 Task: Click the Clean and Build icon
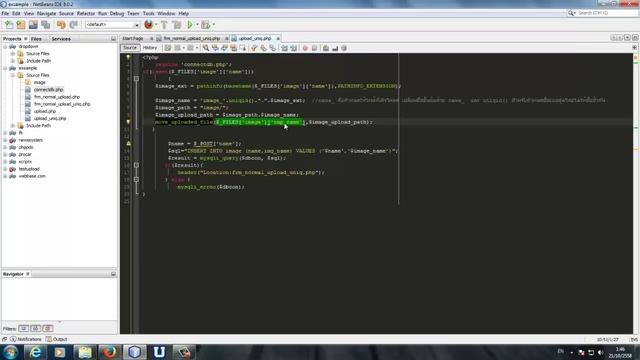176,25
